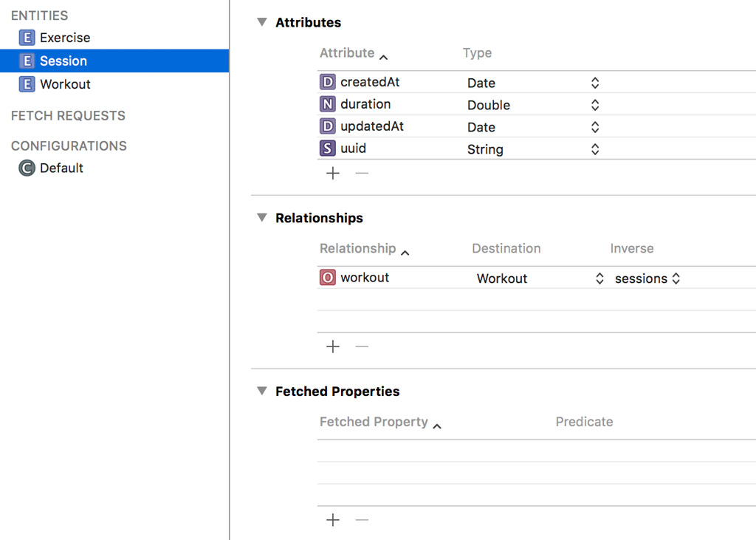
Task: Select the Default configuration icon
Action: pyautogui.click(x=27, y=168)
